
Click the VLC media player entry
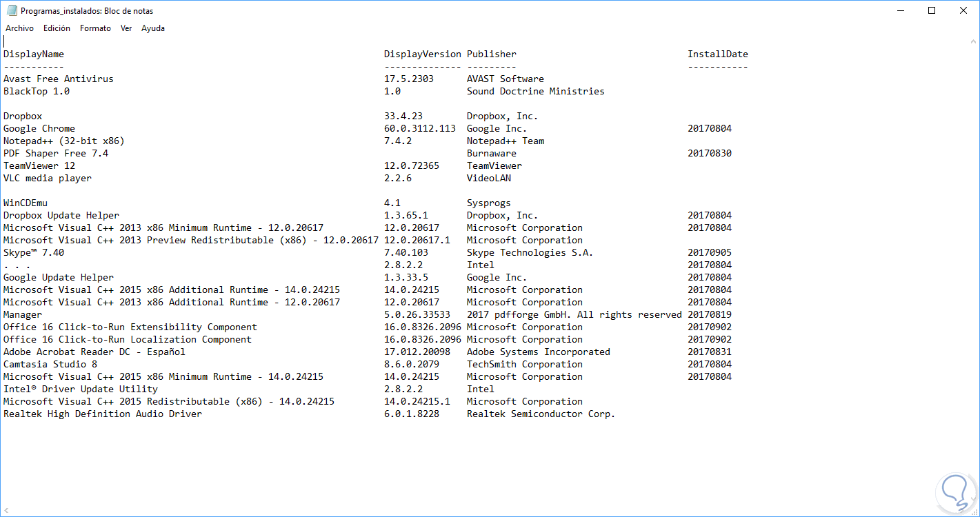pyautogui.click(x=48, y=178)
